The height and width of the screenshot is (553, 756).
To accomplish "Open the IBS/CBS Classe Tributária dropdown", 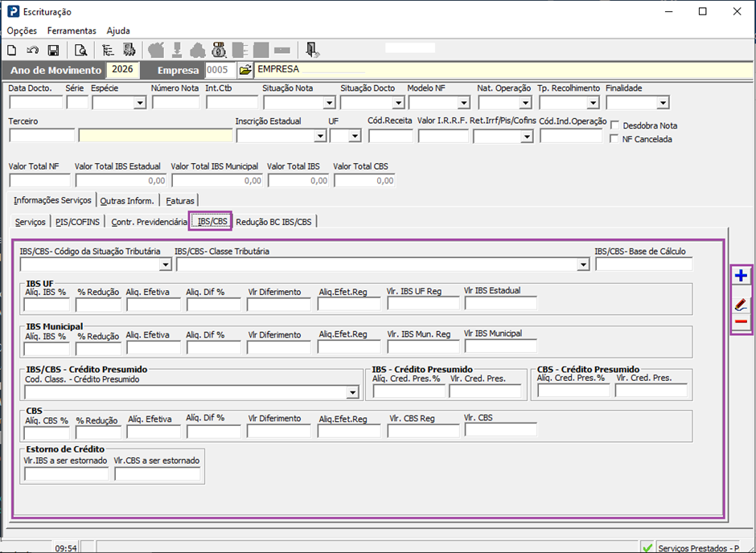I will [x=583, y=264].
